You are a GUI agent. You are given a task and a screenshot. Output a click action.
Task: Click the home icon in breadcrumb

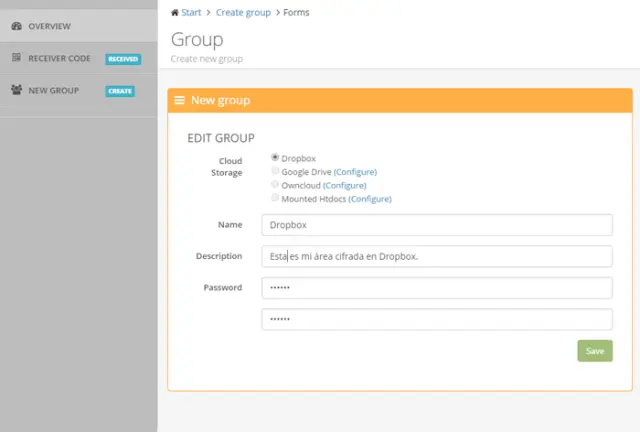tap(175, 13)
